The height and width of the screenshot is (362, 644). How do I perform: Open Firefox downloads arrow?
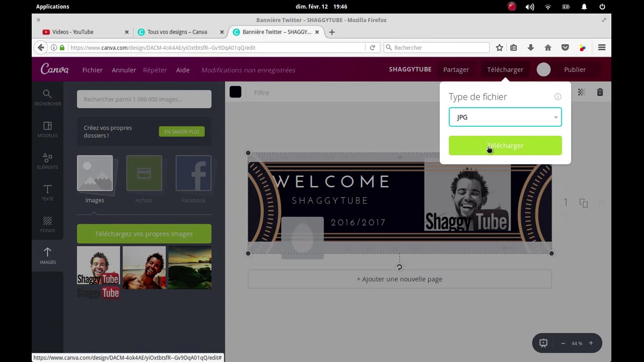coord(530,47)
